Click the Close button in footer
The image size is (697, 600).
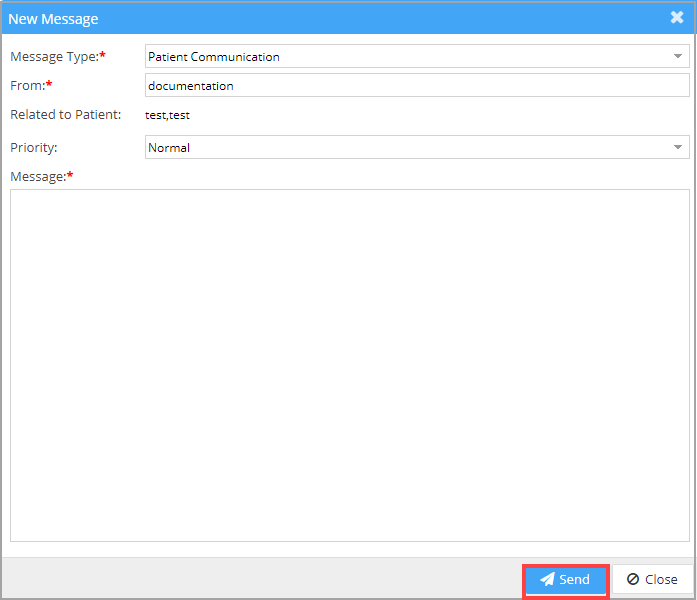click(x=652, y=580)
